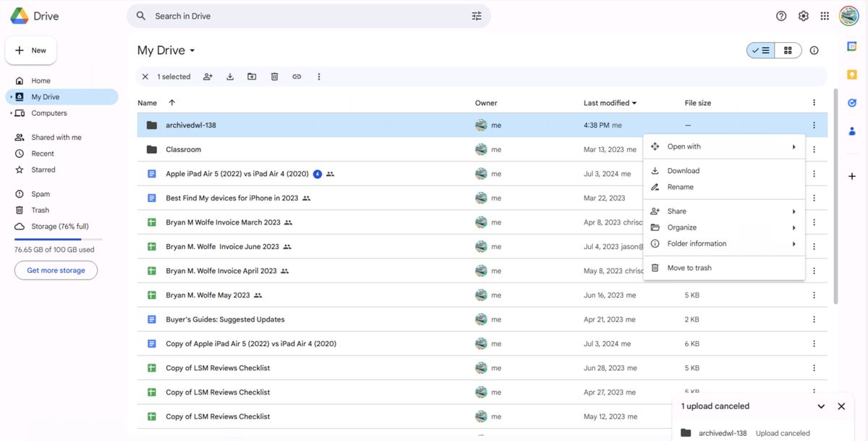
Task: Move selected file to trash from toolbar
Action: pos(274,76)
